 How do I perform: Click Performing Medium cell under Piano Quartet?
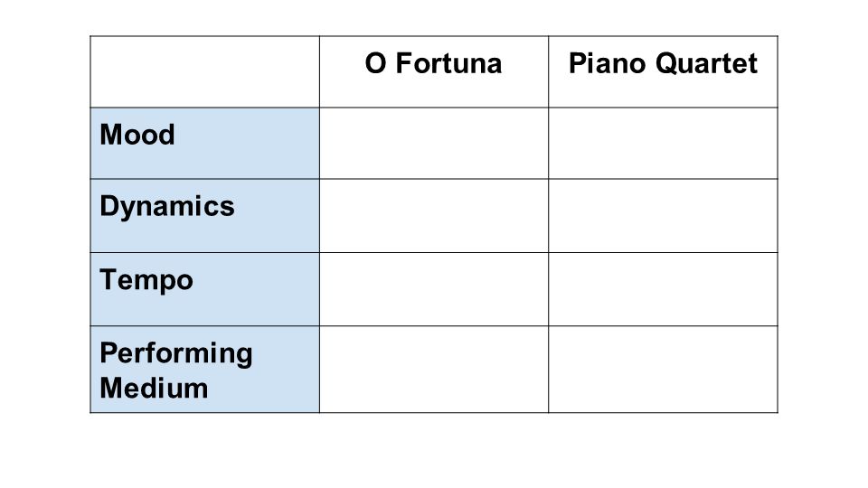(663, 370)
